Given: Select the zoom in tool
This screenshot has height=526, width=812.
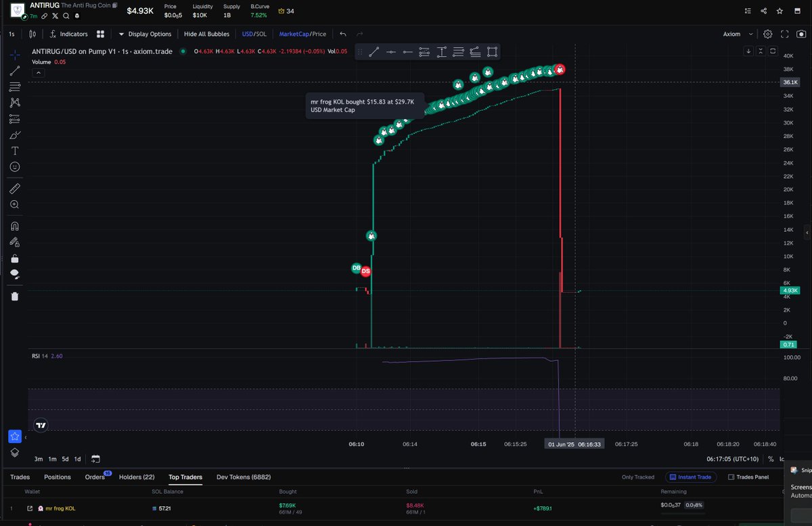Looking at the screenshot, I should pyautogui.click(x=15, y=204).
